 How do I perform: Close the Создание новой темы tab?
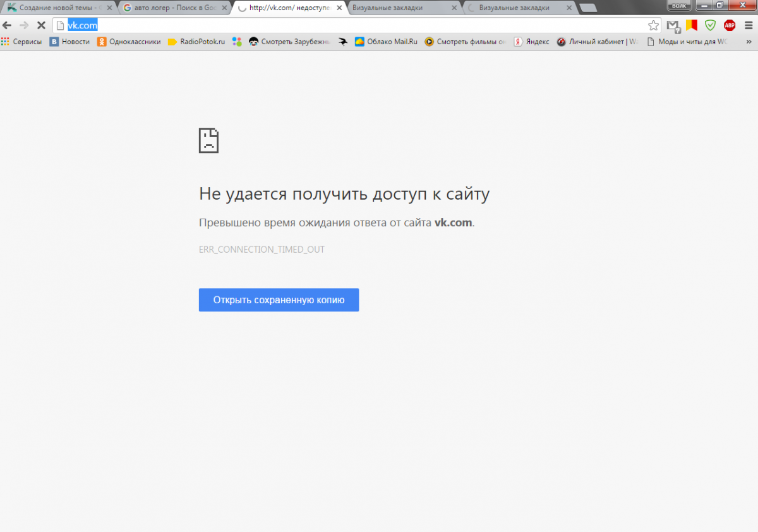(x=109, y=8)
